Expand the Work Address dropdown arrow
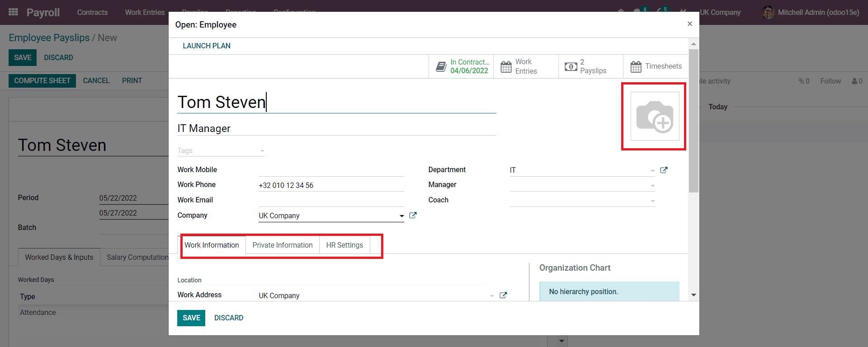868x347 pixels. (x=492, y=296)
